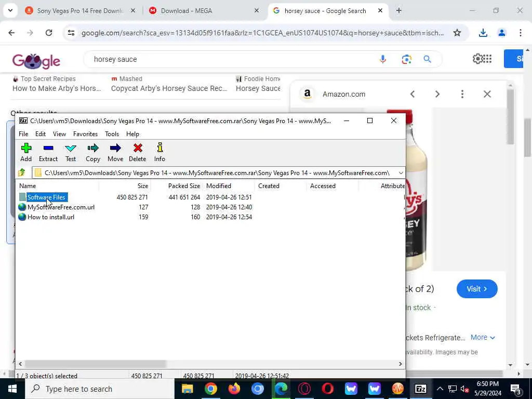Open Google Lens image search
The height and width of the screenshot is (399, 532).
pos(406,59)
